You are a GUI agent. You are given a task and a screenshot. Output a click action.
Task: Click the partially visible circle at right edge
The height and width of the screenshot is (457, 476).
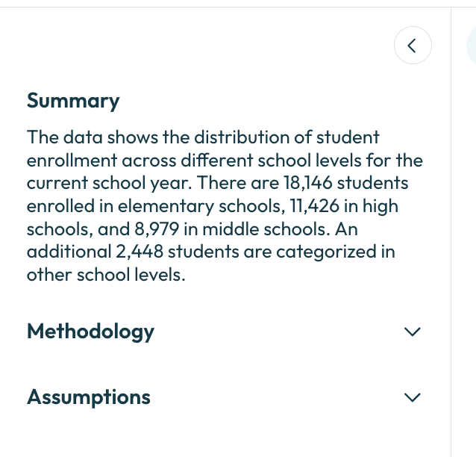(472, 46)
